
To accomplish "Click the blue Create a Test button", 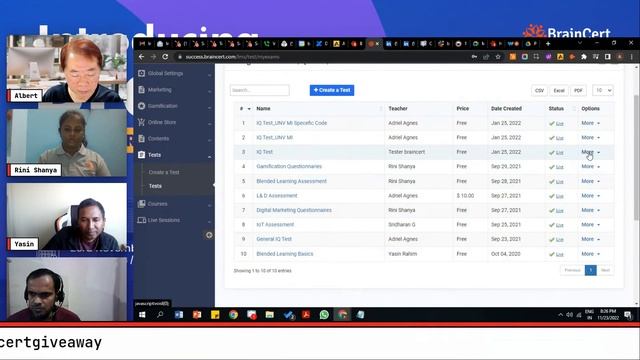I will pos(332,90).
